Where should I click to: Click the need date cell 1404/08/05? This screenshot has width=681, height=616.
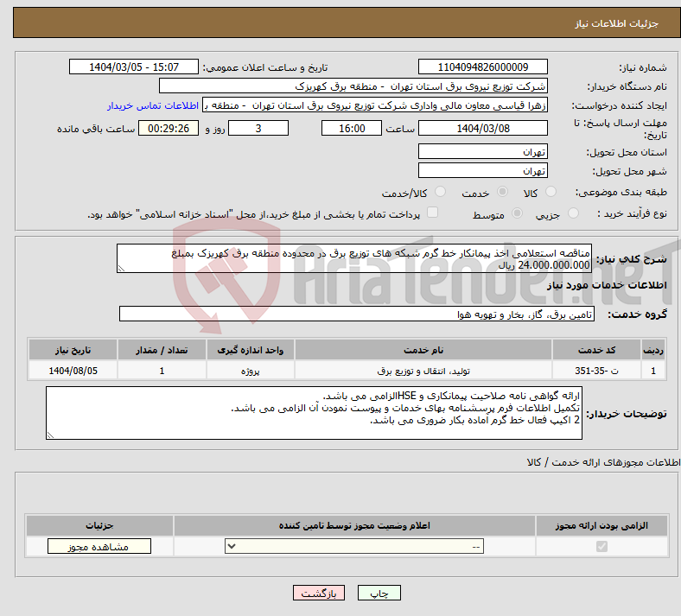click(73, 371)
